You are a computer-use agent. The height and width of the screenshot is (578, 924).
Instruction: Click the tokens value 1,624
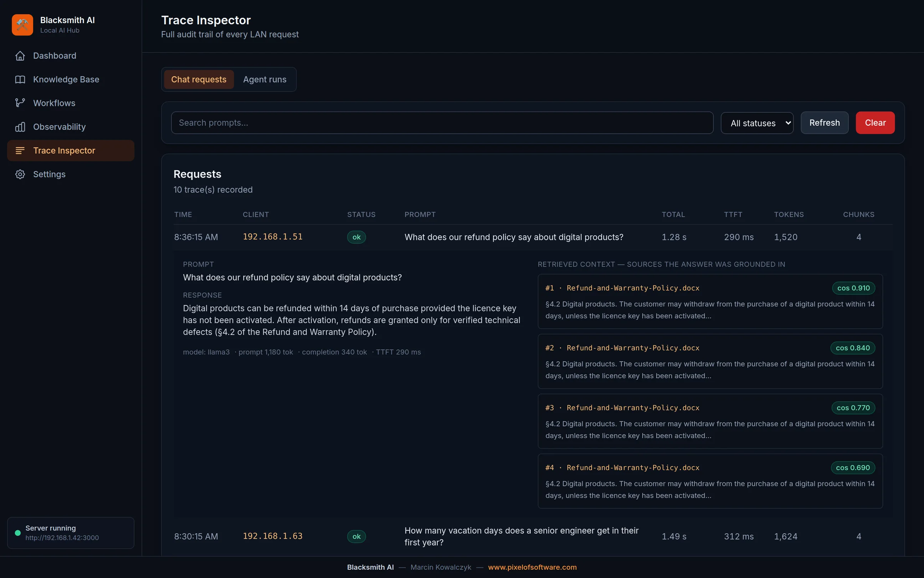786,536
